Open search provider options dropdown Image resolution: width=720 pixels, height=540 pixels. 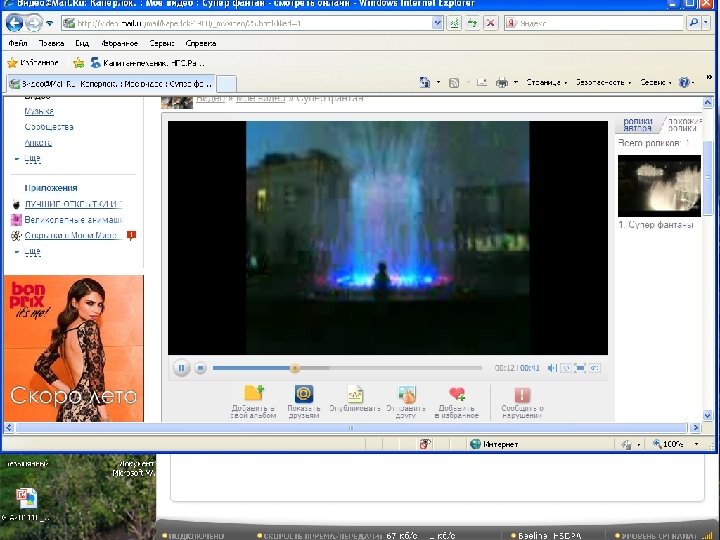[706, 23]
